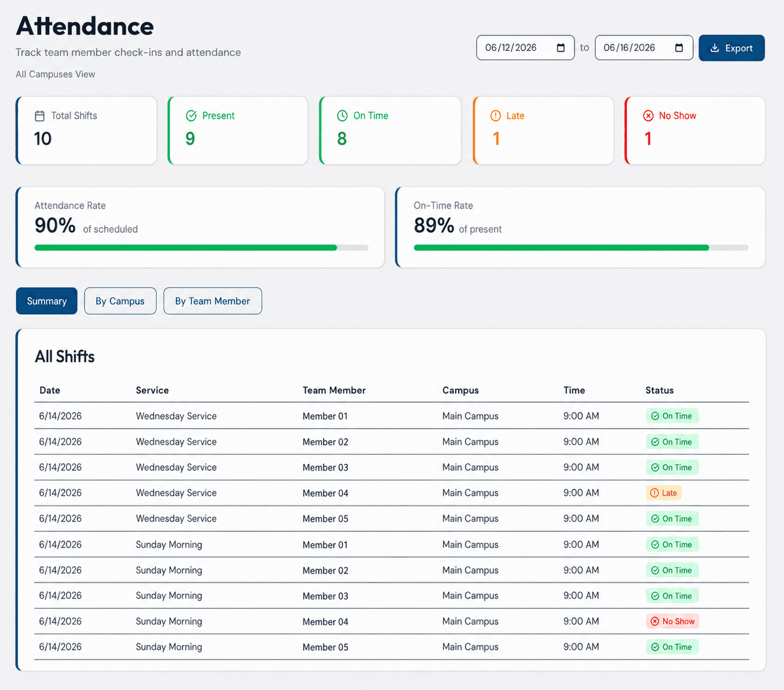Click the Time column header
Viewport: 784px width, 690px height.
[575, 390]
